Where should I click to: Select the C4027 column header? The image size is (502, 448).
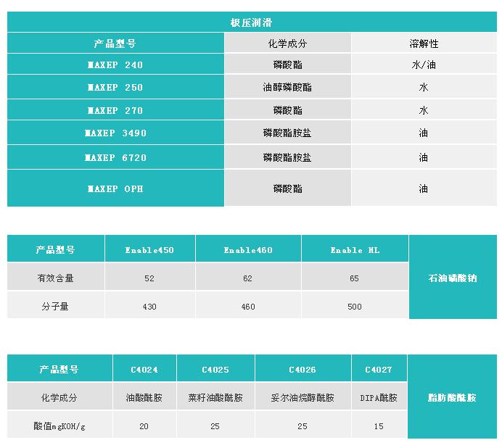[x=379, y=369]
